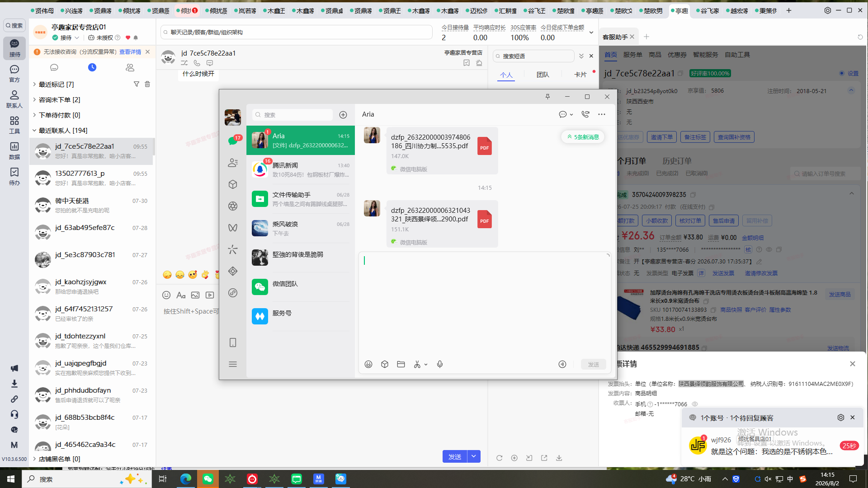
Task: Click the 聊天记录/顾客/群组 search box
Action: pyautogui.click(x=297, y=32)
